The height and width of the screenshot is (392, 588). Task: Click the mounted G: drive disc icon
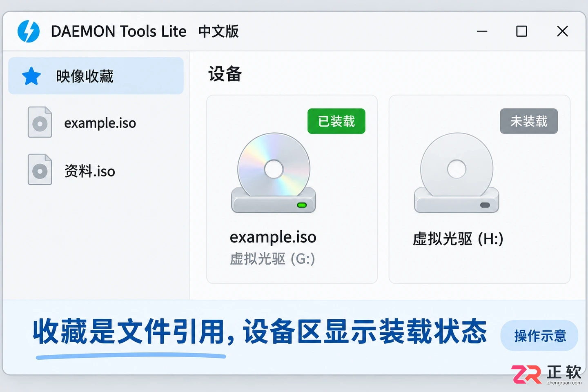point(274,173)
